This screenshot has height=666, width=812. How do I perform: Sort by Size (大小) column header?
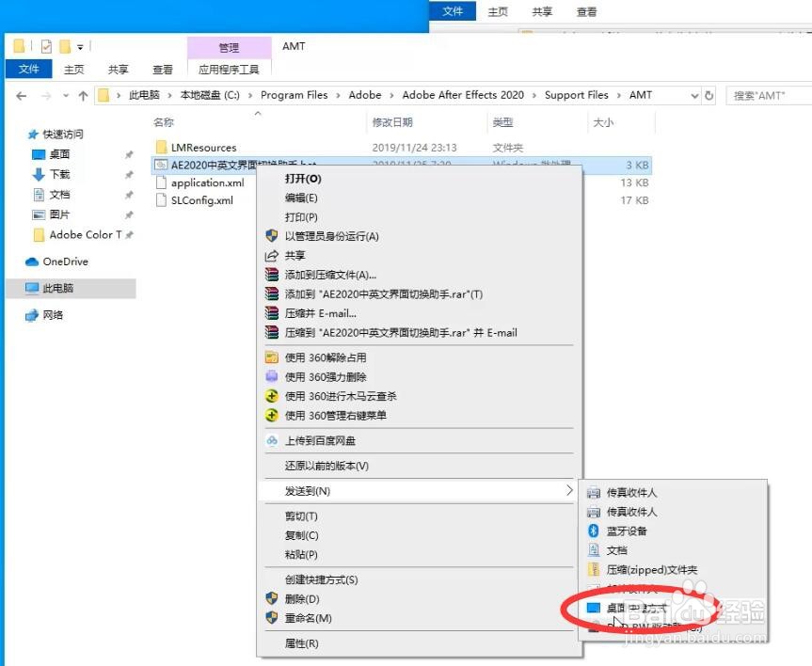pyautogui.click(x=603, y=122)
